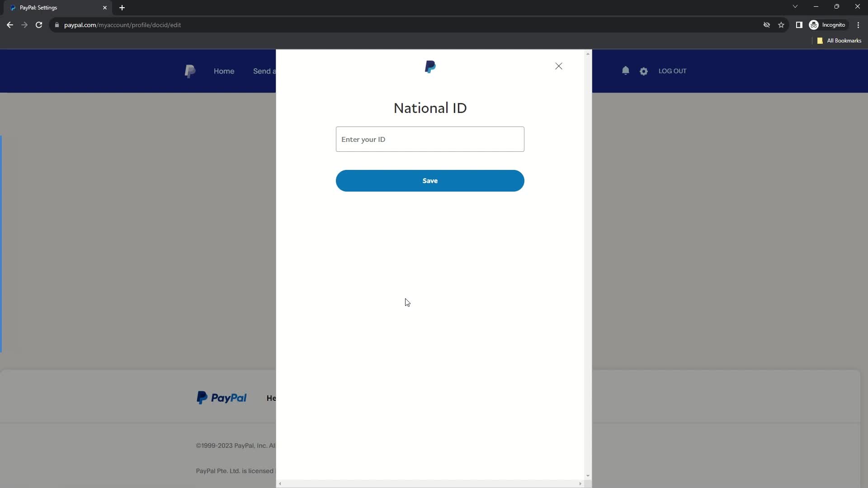Click the Enter your ID input field
The width and height of the screenshot is (868, 488).
[x=430, y=139]
